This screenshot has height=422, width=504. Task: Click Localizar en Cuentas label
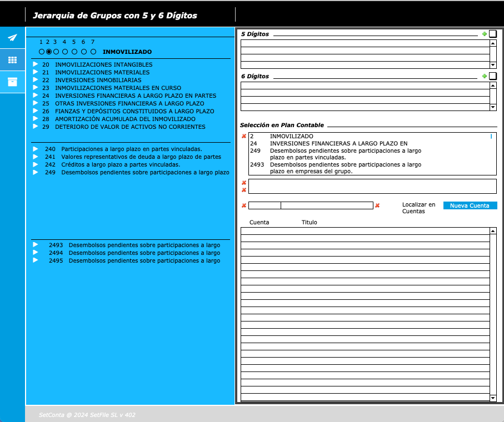418,208
